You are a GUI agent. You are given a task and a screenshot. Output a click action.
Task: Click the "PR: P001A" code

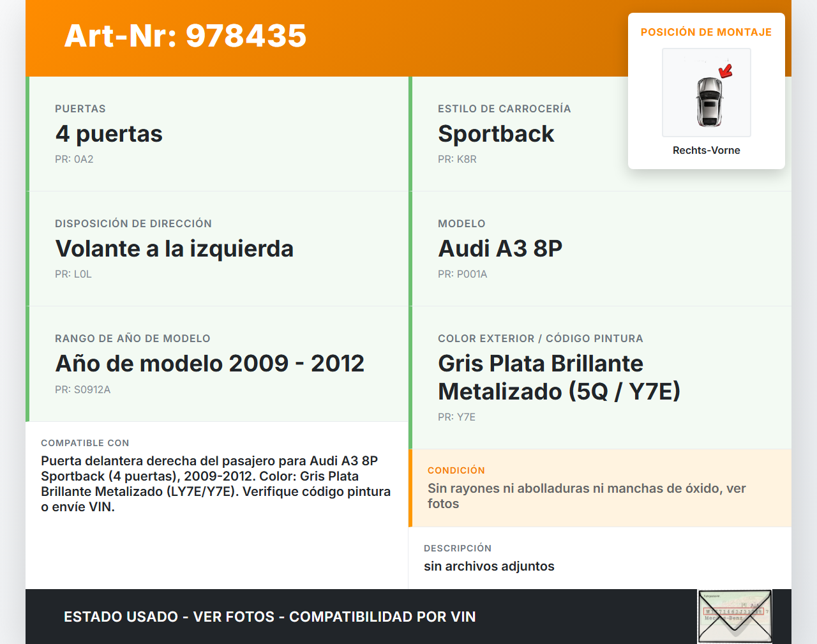(463, 274)
